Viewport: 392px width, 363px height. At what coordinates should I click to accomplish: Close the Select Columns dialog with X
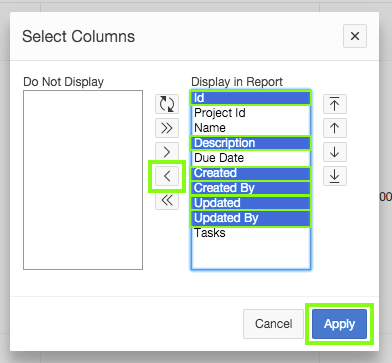pos(355,36)
